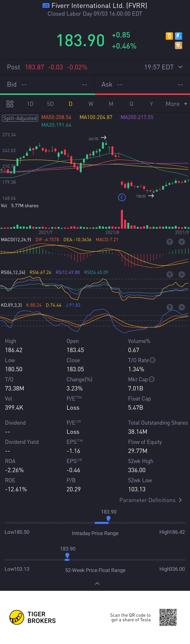Tap the MA30:191.64 indicator label
Screen dimensions: 190x644
coord(56,125)
